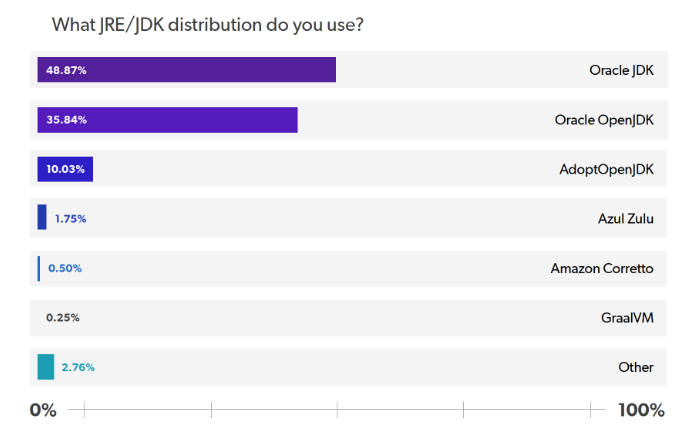Select the Oracle OpenJDK text label
This screenshot has width=688, height=435.
click(604, 120)
